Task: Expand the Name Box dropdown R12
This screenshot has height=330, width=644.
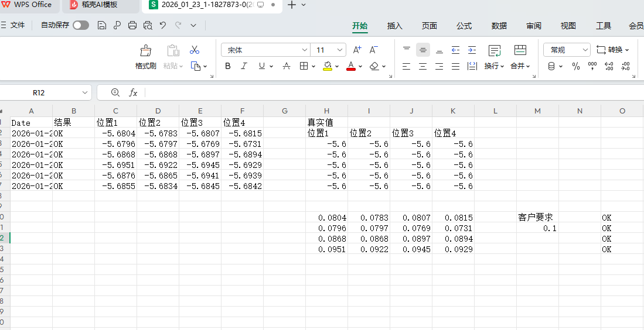Action: coord(85,92)
